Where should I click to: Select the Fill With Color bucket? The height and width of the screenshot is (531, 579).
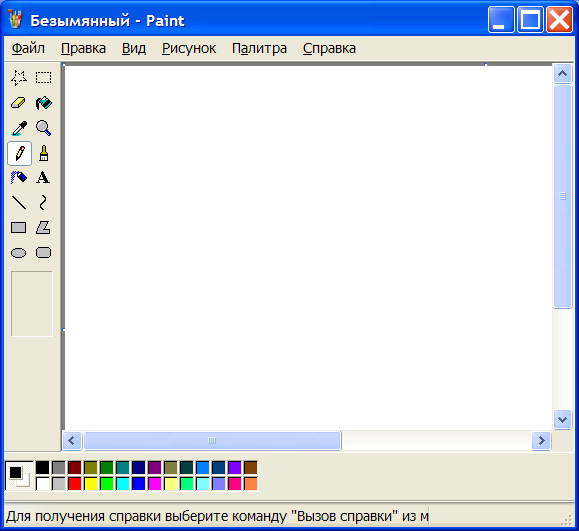coord(44,103)
